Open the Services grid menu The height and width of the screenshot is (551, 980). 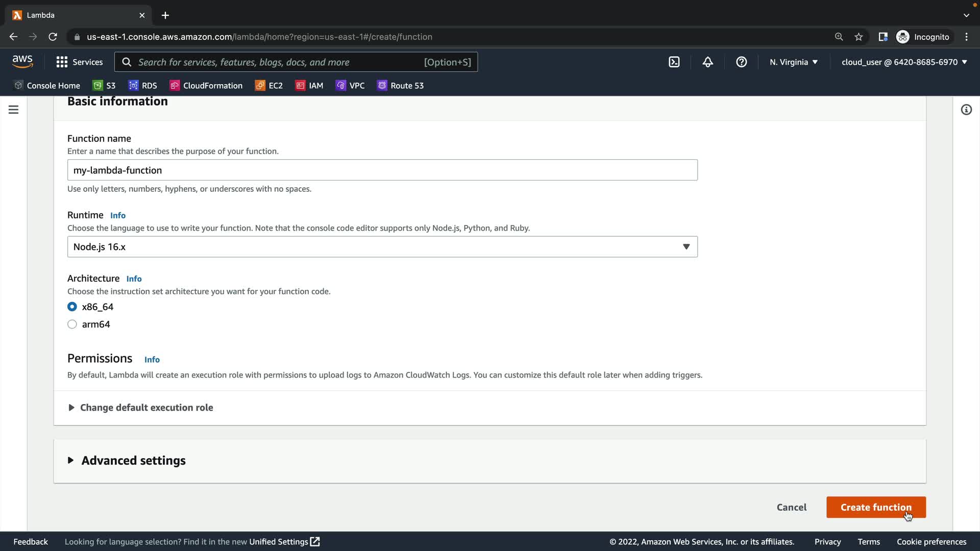(79, 62)
